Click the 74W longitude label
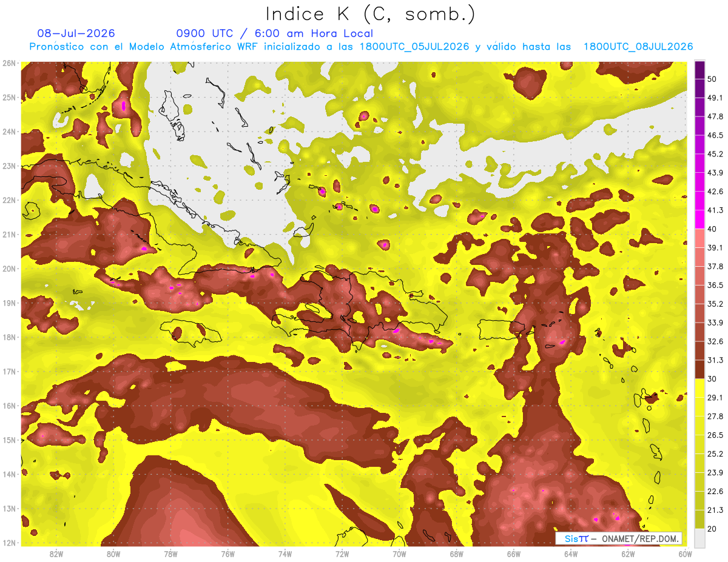728x562 pixels. tap(285, 554)
